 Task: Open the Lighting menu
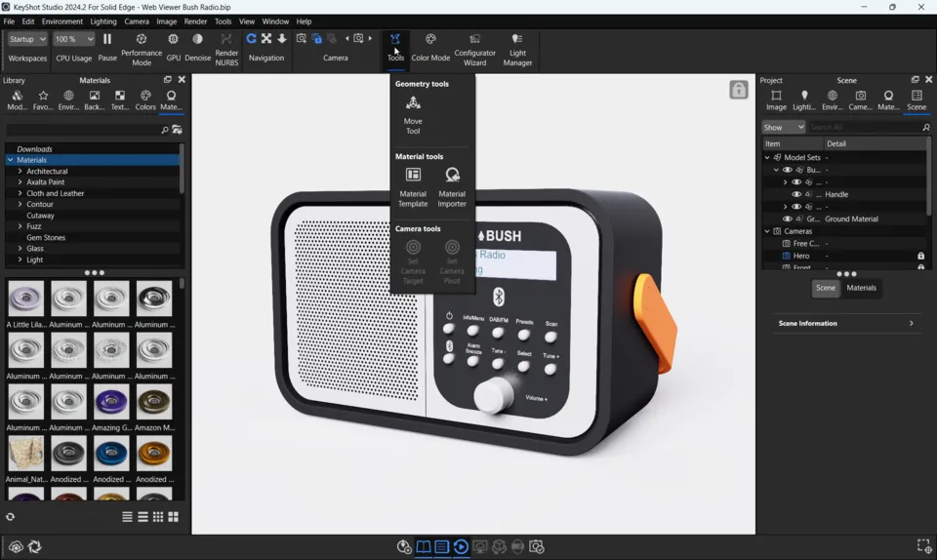103,21
